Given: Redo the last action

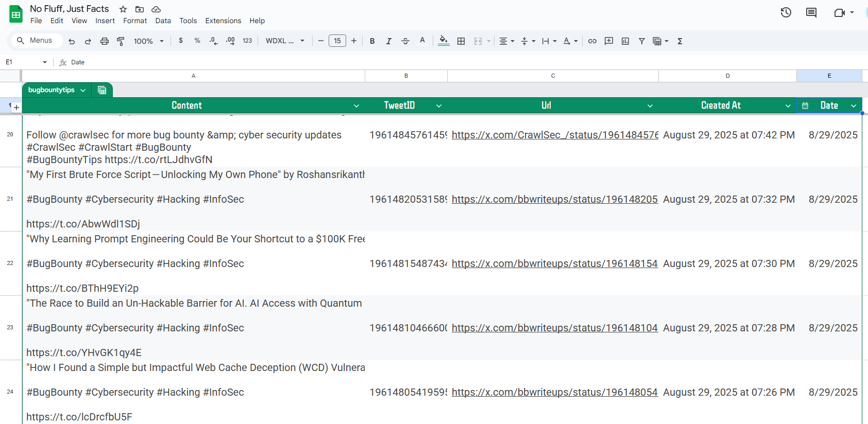Looking at the screenshot, I should click(88, 41).
